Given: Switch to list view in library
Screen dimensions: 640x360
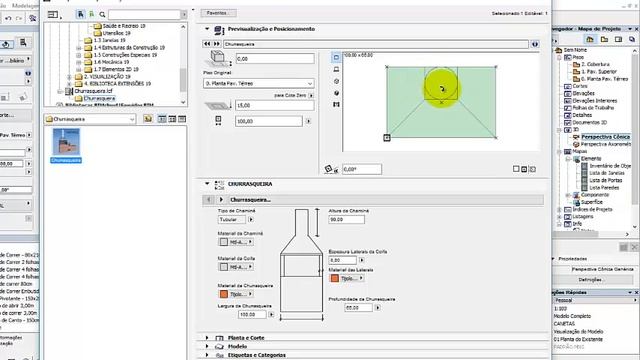Looking at the screenshot, I should (182, 119).
